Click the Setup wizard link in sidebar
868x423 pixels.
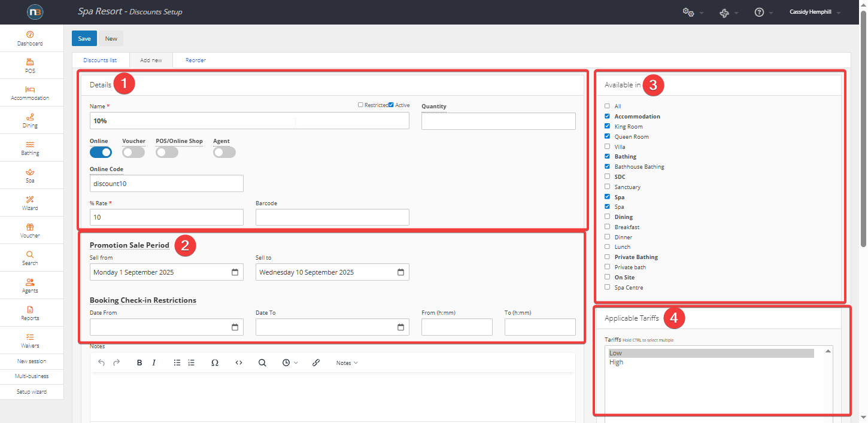[32, 392]
